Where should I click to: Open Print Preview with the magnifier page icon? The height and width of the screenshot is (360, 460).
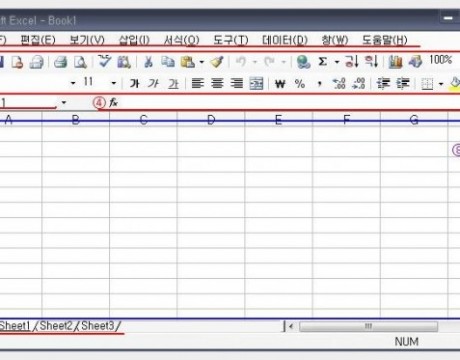coord(80,62)
